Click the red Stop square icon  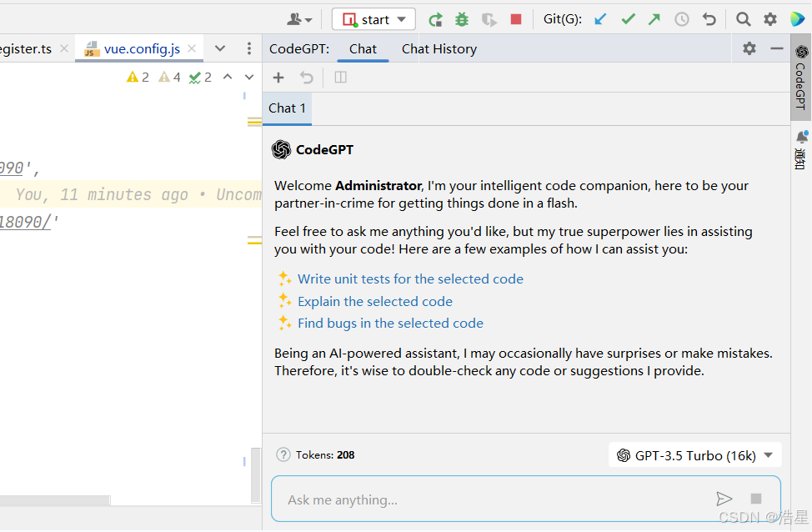516,19
